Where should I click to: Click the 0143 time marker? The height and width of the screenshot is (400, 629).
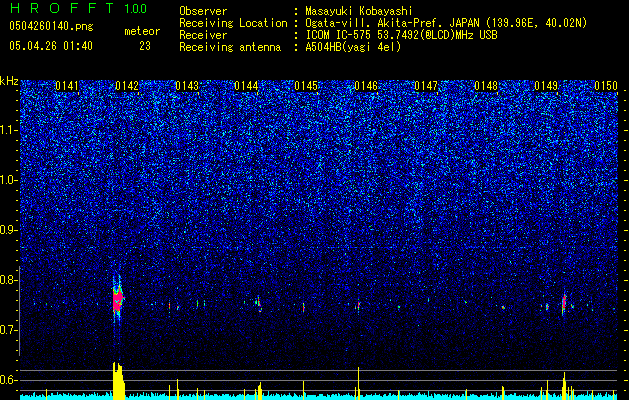187,86
